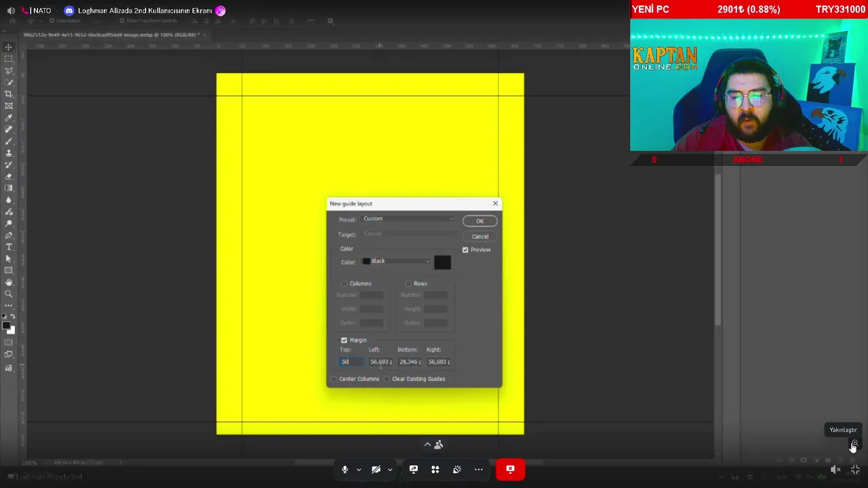Select the Eyedropper tool
The image size is (868, 488).
point(9,118)
